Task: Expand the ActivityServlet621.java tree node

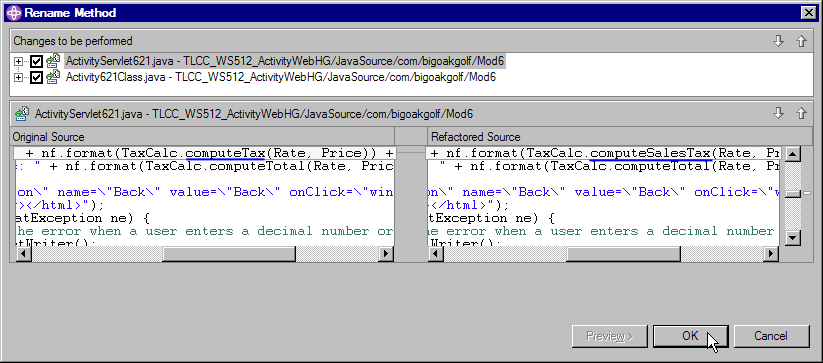Action: click(x=19, y=62)
